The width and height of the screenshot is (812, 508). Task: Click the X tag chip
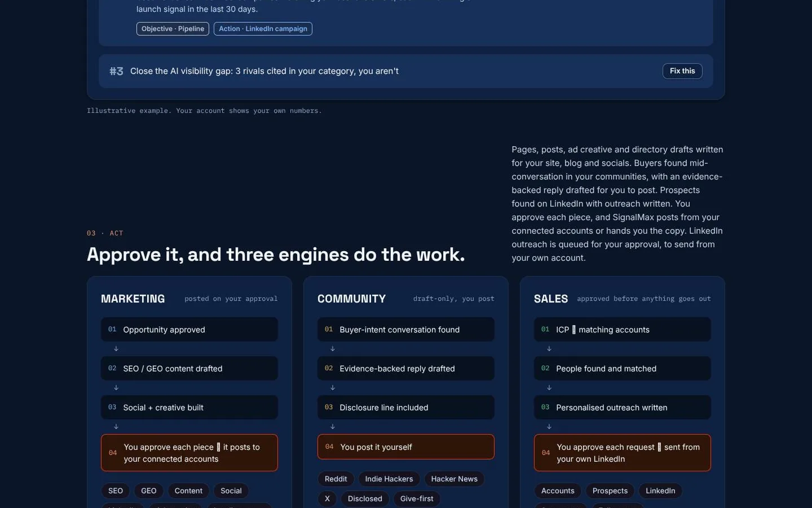pos(327,499)
